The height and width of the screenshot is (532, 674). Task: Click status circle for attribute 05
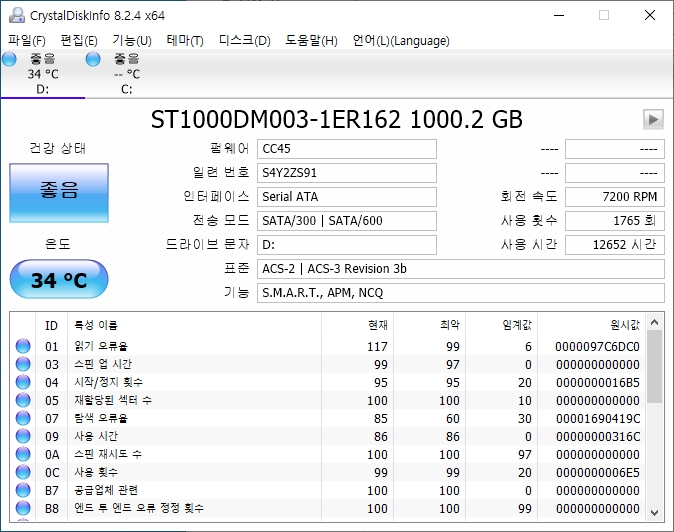tap(23, 401)
